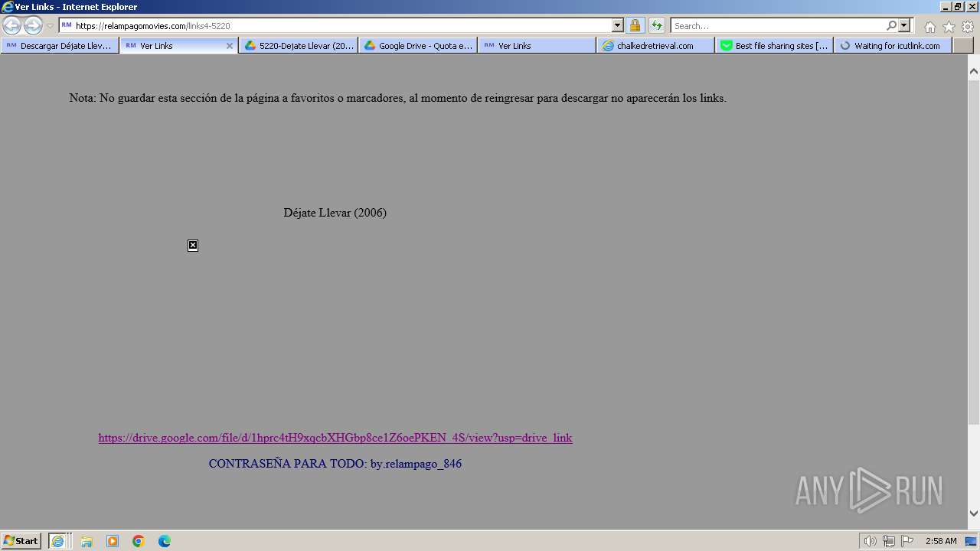Image resolution: width=980 pixels, height=551 pixels.
Task: Click the Nota warning paragraph text
Action: 397,98
